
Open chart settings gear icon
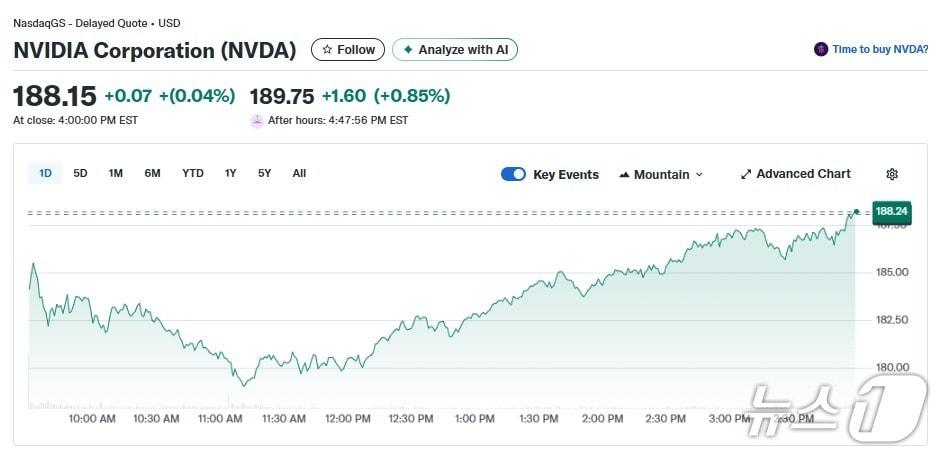click(x=892, y=174)
